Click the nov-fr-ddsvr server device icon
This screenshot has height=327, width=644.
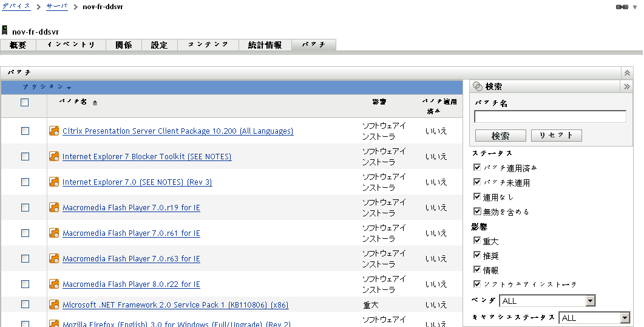tap(5, 30)
